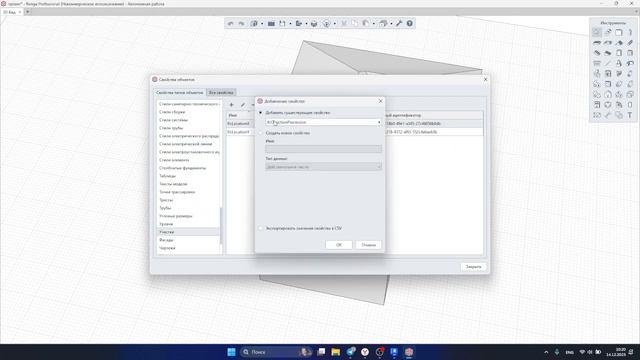Open dropdown arrow right of Paste icon
The width and height of the screenshot is (640, 360).
click(x=373, y=24)
